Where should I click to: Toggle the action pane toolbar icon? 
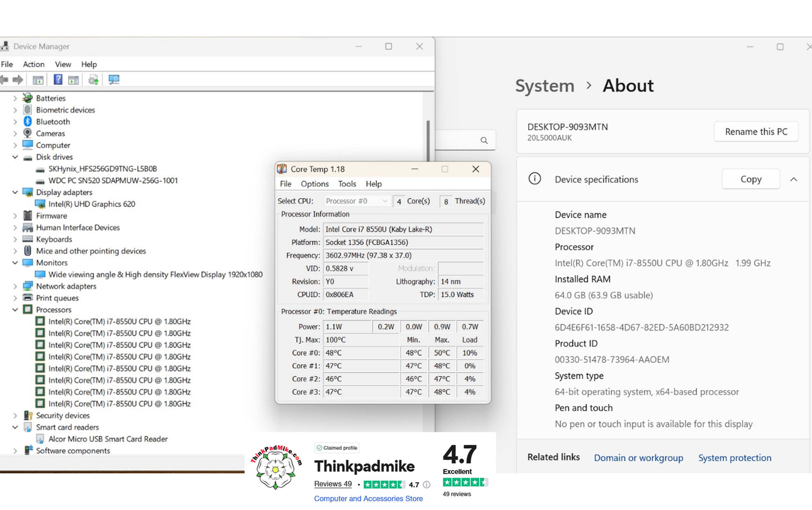(74, 80)
